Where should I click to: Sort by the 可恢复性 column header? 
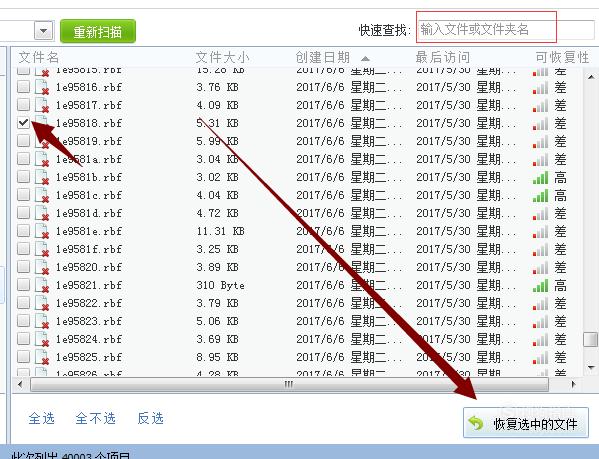click(x=562, y=57)
